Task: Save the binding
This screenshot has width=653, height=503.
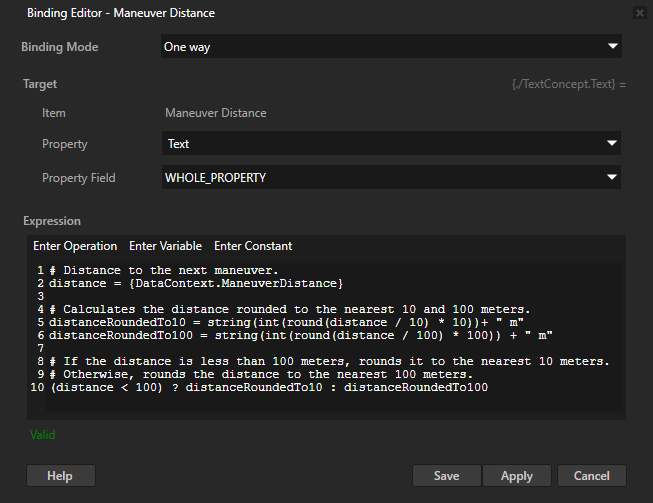Action: click(x=446, y=476)
